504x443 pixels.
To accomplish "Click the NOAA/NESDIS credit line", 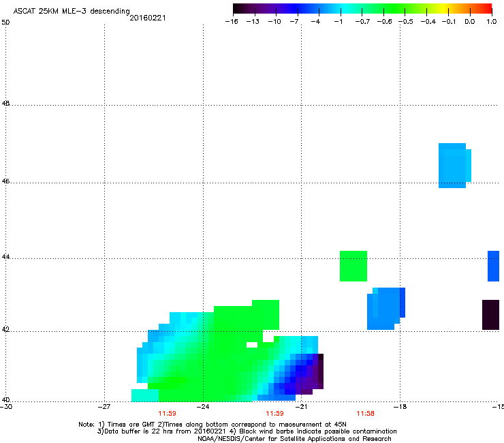I will coord(294,439).
